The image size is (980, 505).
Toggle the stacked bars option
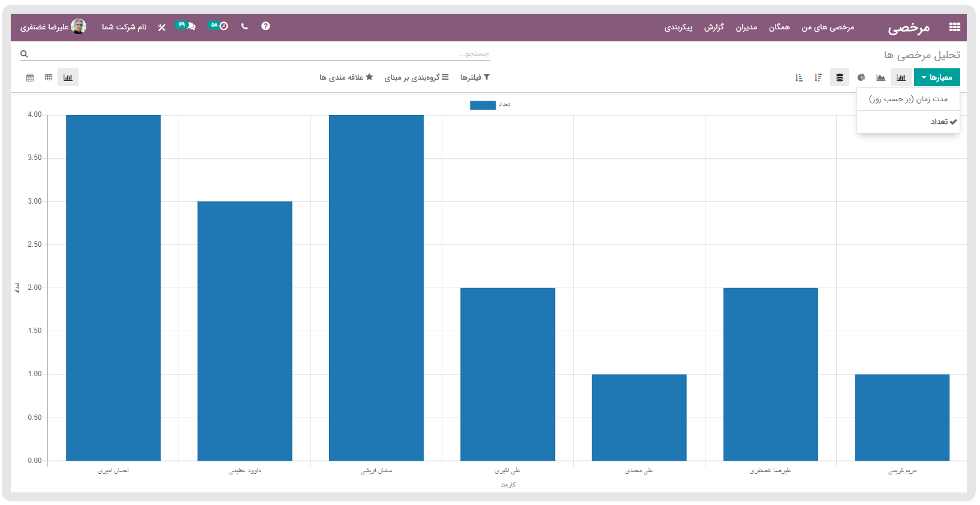click(x=839, y=77)
